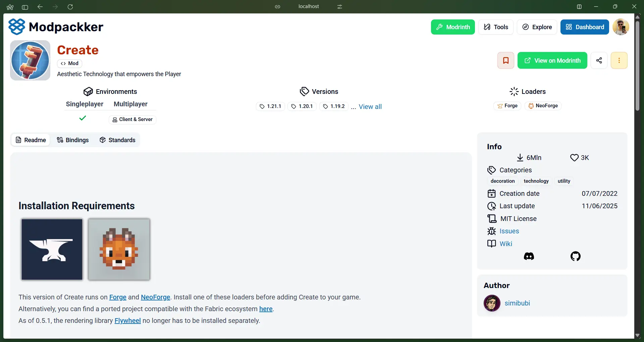Click the Mod type badge

tap(69, 63)
